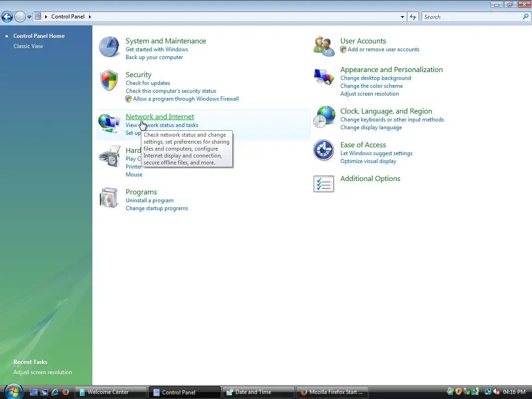Viewport: 532px width, 399px height.
Task: Select Control Panel Home in sidebar
Action: pos(39,36)
